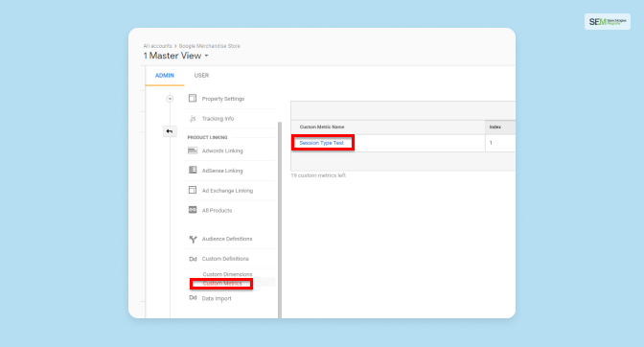Click the Audience Definitions icon
Screen dimensions: 644x347
[x=193, y=239]
